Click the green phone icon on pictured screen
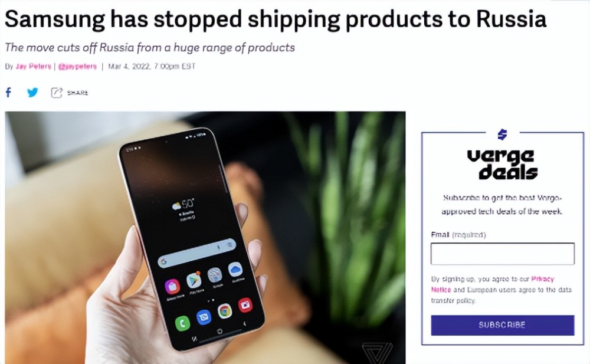590x364 pixels. click(x=182, y=323)
